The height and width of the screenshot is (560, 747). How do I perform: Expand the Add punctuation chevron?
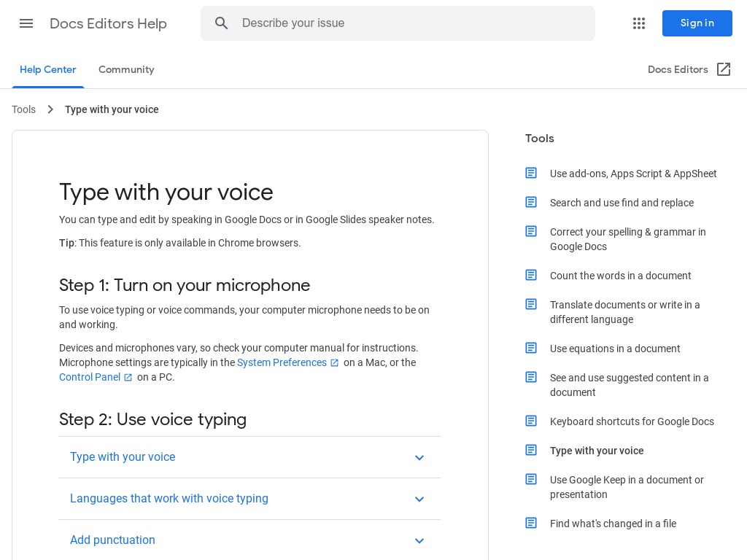point(419,540)
